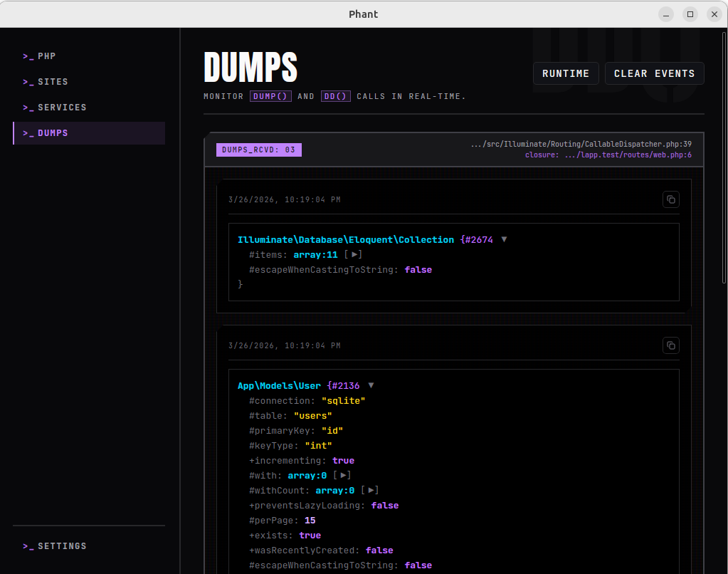The height and width of the screenshot is (574, 728).
Task: Click the +incrementing true value
Action: click(344, 461)
